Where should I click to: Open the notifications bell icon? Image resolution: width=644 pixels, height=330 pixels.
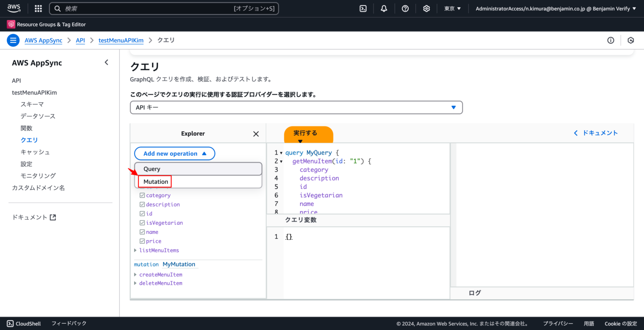[x=384, y=8]
